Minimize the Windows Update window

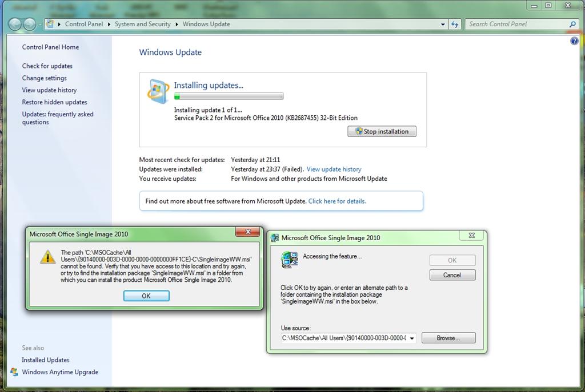pos(534,6)
